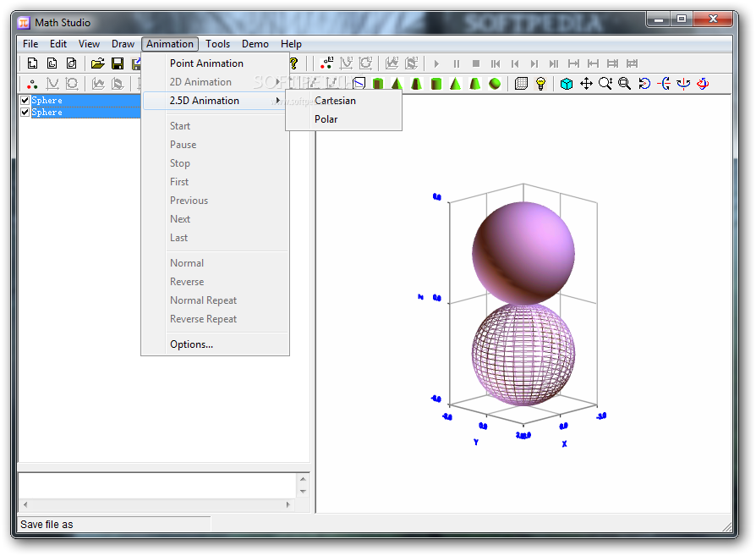Click the wireframe sphere in viewport

[x=523, y=355]
